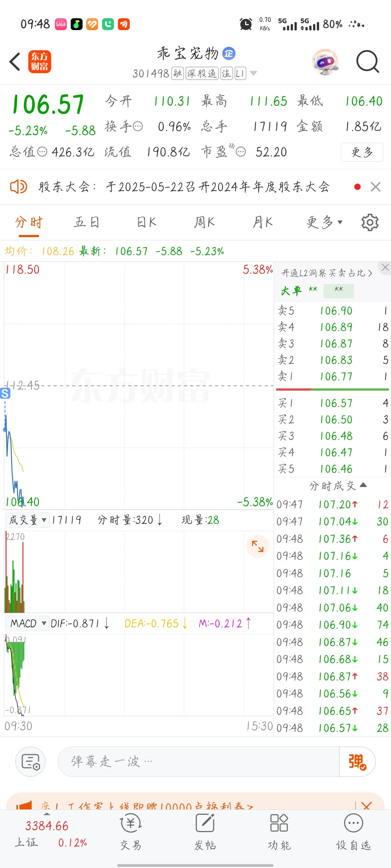Select the 卖4 106.89 order row
Screen dimensions: 391x868
pyautogui.click(x=333, y=327)
